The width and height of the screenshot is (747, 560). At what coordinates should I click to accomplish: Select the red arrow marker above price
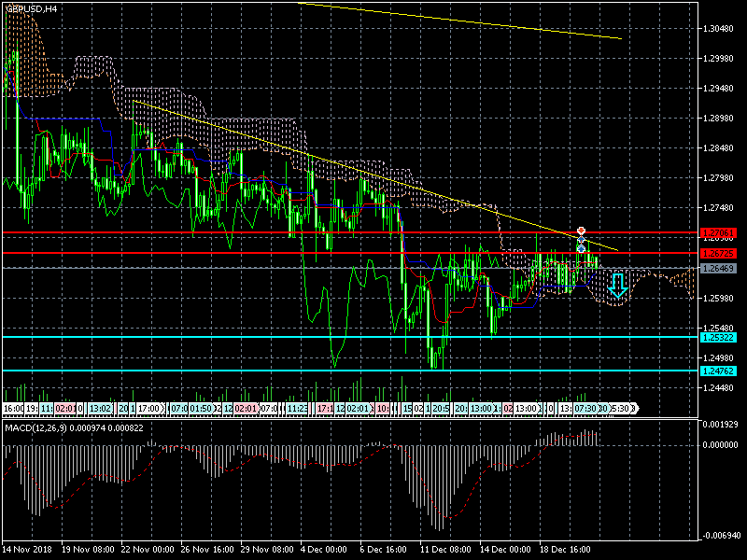coord(581,231)
